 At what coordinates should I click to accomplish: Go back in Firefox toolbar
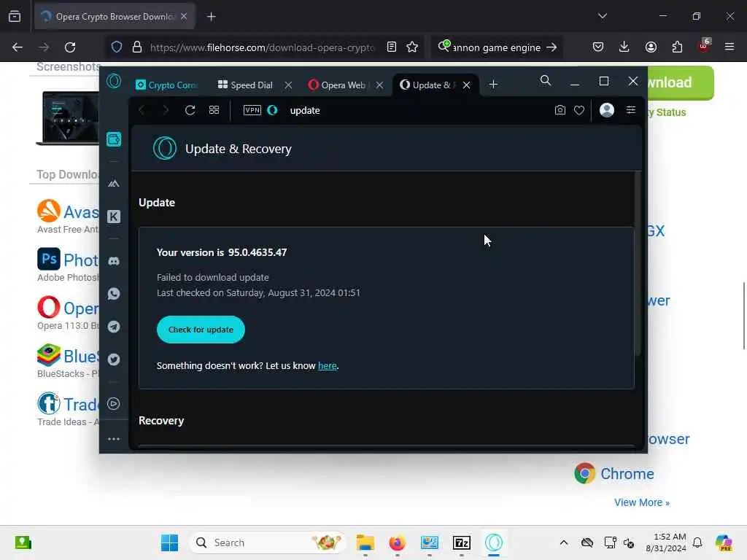click(x=18, y=47)
